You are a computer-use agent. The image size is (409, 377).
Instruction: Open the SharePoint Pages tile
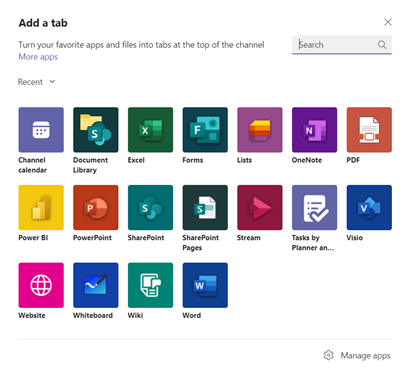(x=205, y=207)
